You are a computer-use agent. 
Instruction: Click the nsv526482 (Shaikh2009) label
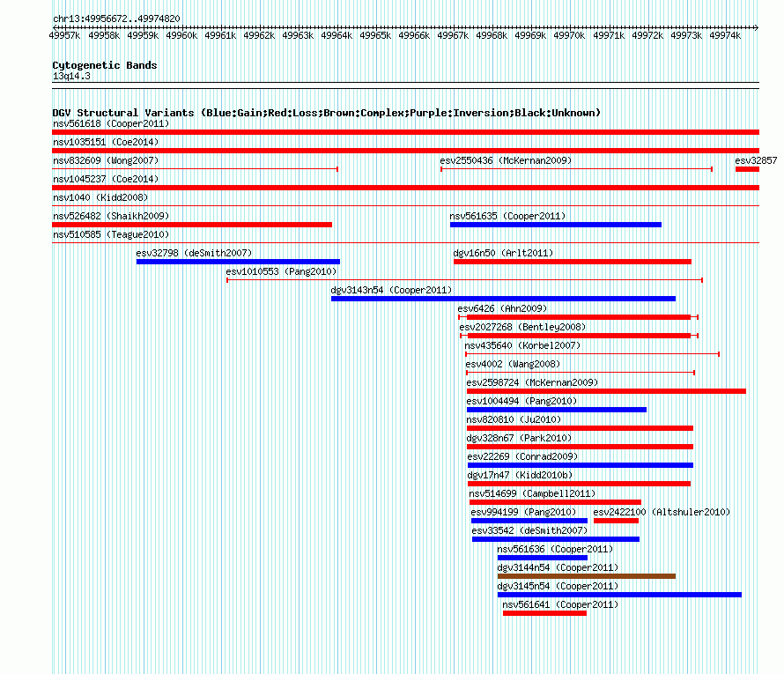pos(111,216)
